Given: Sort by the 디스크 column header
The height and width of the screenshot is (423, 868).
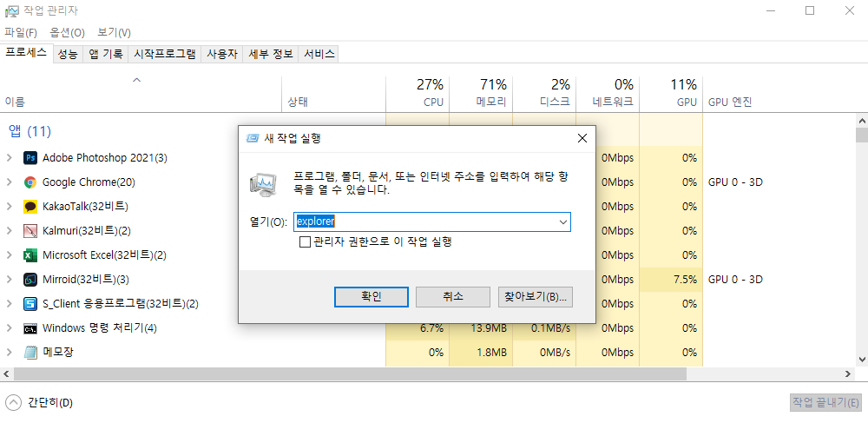Looking at the screenshot, I should pos(544,93).
